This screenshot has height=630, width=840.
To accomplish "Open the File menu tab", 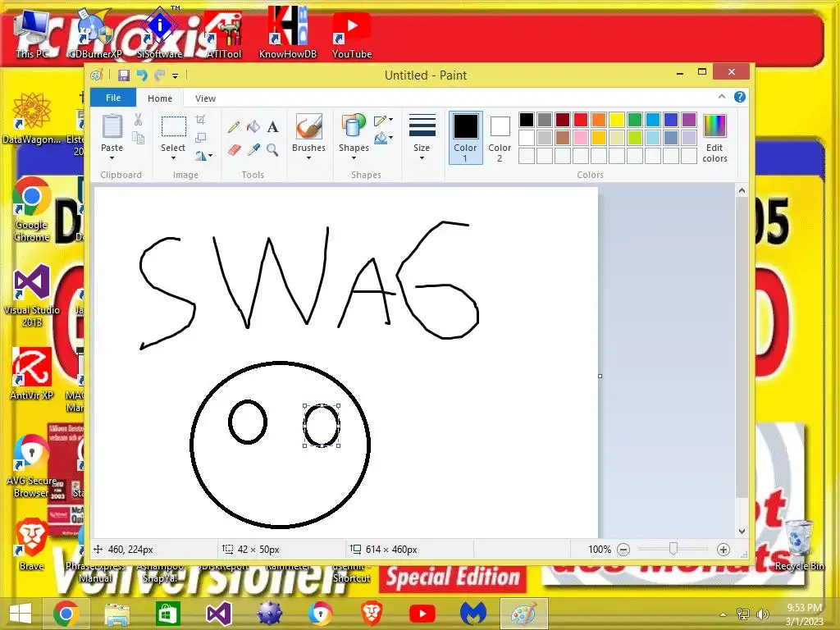I will 113,98.
